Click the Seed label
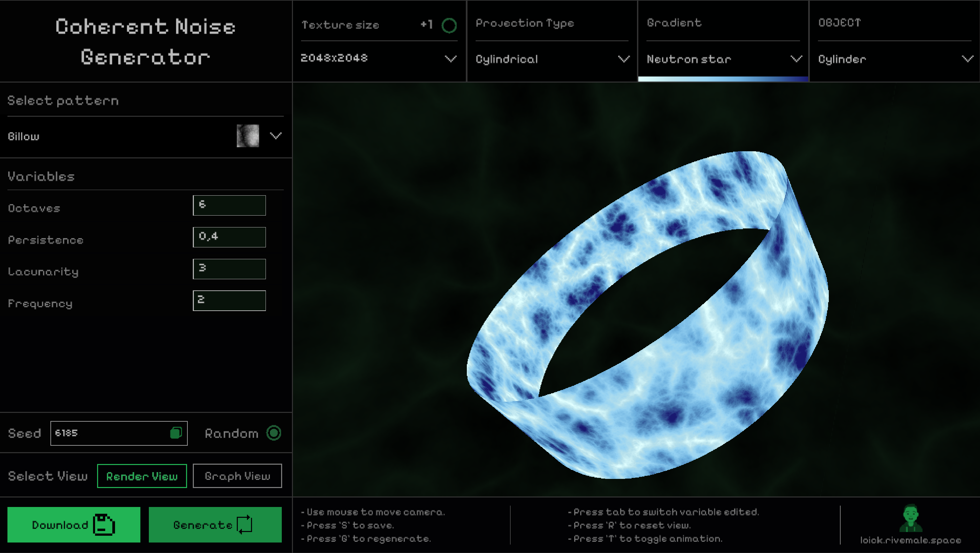 24,434
